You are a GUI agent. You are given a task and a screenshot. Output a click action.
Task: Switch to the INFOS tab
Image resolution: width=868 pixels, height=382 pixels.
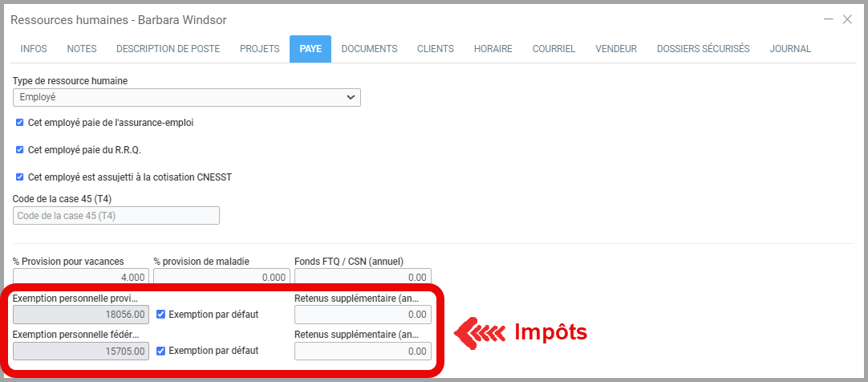tap(34, 49)
